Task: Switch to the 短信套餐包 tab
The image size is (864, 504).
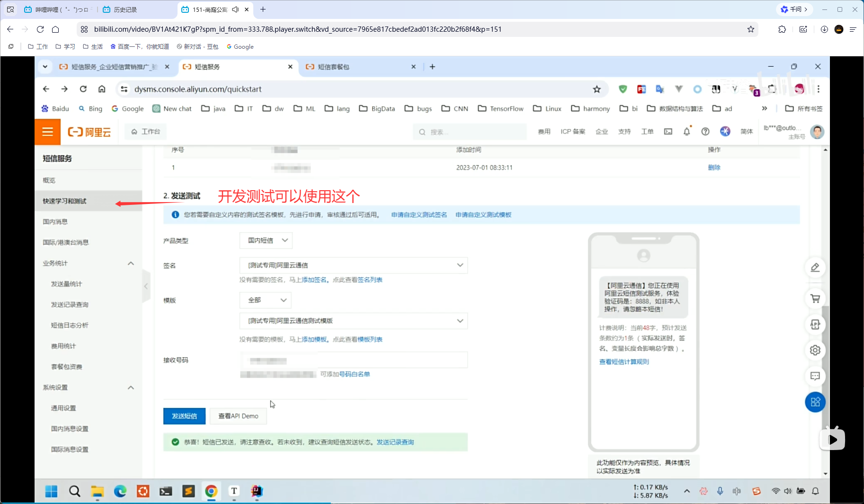Action: [361, 67]
